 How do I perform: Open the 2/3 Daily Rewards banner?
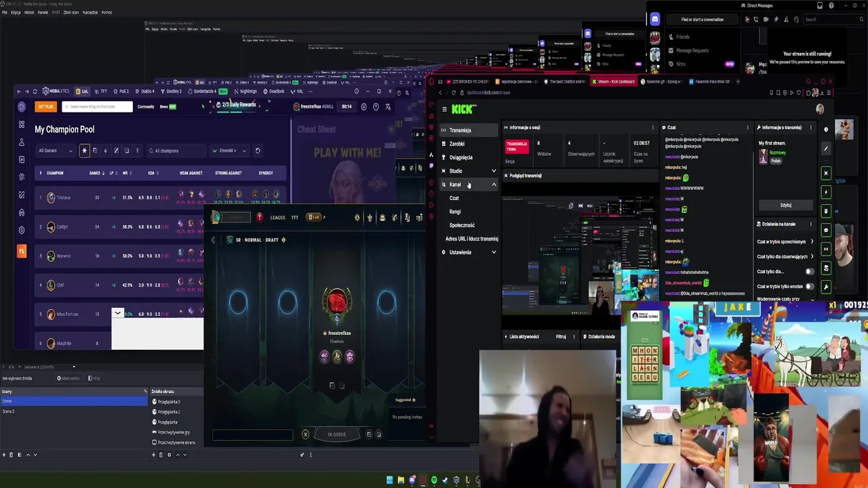click(x=236, y=105)
